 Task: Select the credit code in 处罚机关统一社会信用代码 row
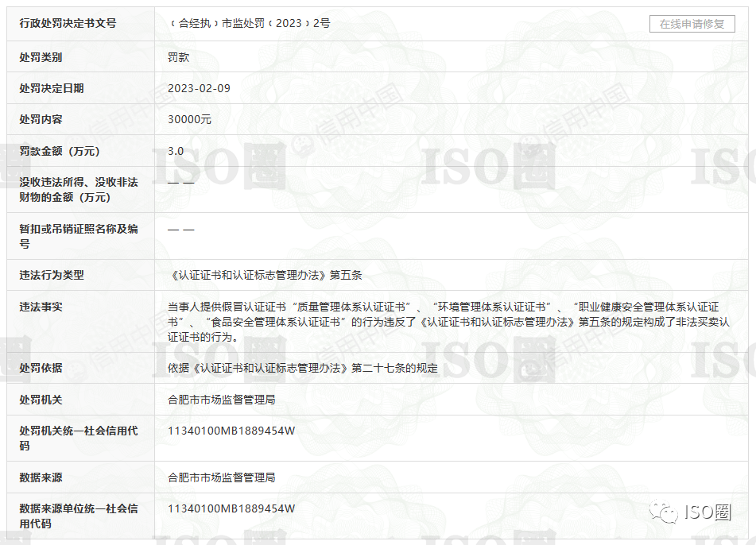coord(231,431)
